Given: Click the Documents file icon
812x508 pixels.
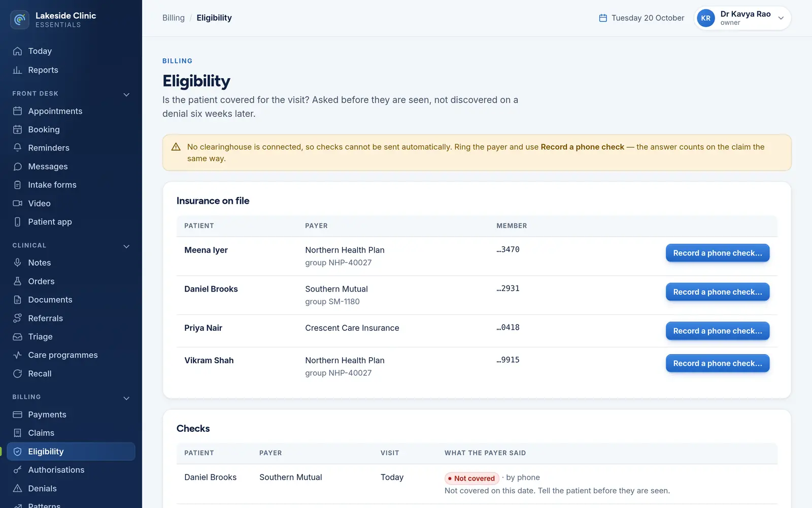Looking at the screenshot, I should tap(17, 300).
